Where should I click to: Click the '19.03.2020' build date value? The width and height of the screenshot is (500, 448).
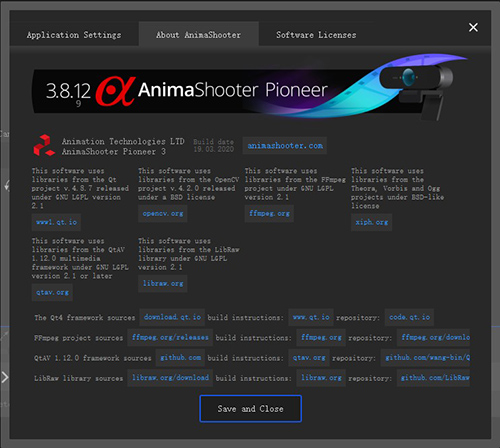point(214,149)
